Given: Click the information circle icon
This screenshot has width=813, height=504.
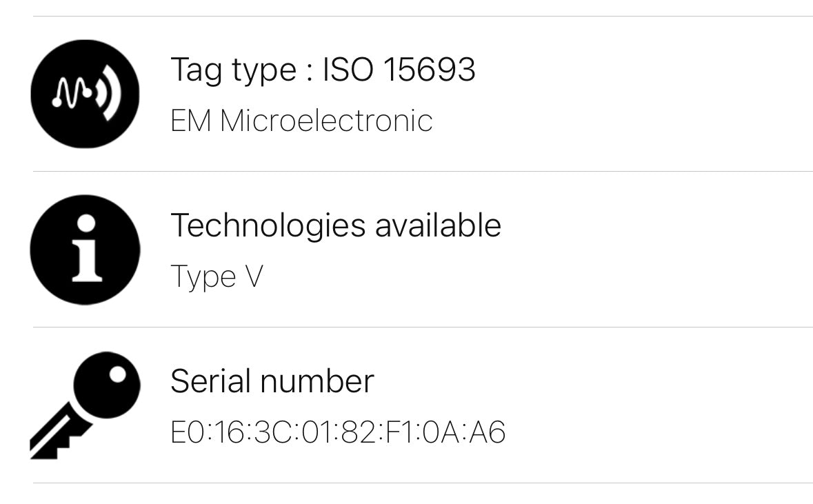Looking at the screenshot, I should [x=85, y=250].
